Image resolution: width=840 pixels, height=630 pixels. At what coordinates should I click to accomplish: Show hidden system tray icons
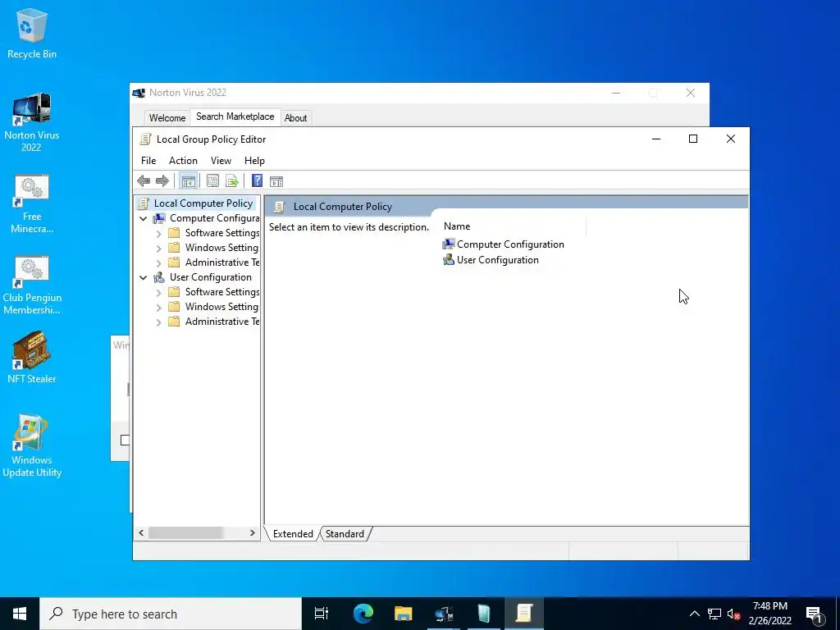pyautogui.click(x=694, y=614)
